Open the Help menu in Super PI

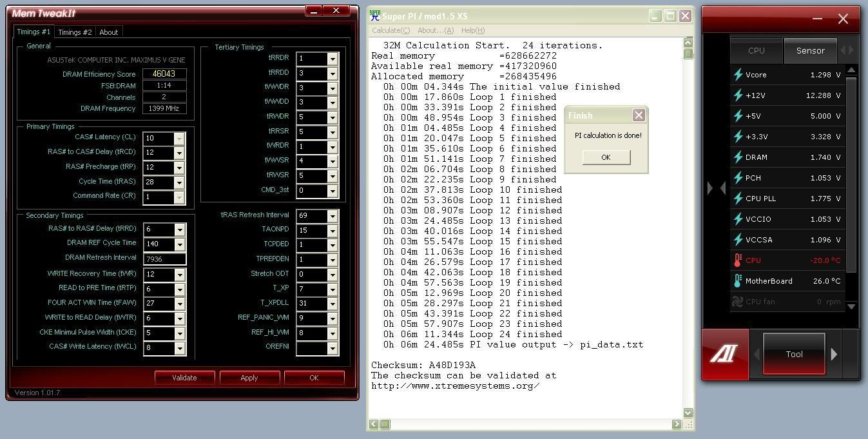click(472, 30)
